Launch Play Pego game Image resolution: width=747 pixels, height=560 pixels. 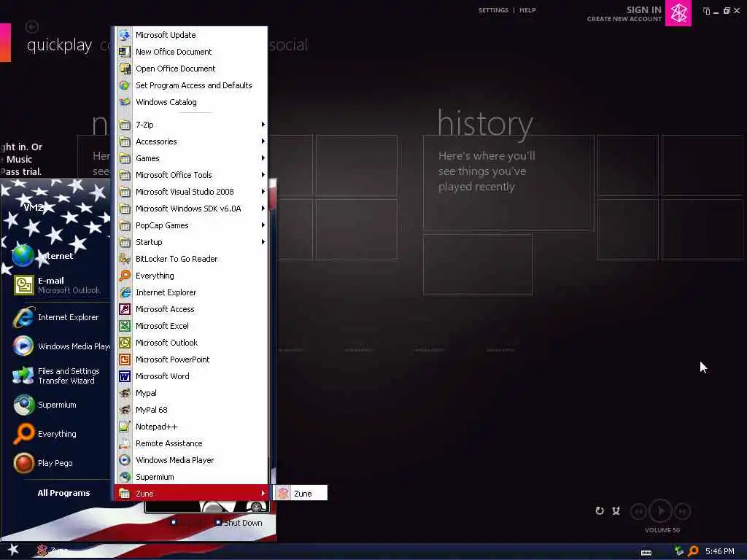[57, 463]
